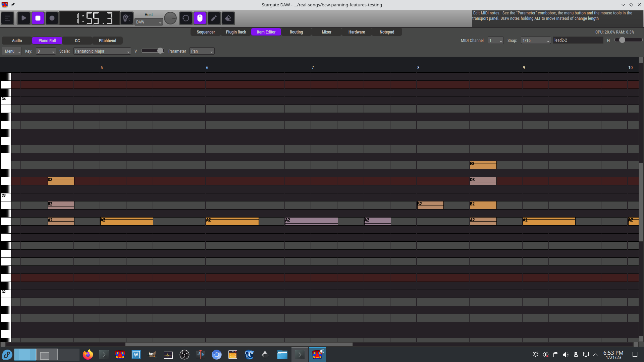Screen dimensions: 644x362
Task: Click the lead2-2 item name field
Action: point(578,40)
